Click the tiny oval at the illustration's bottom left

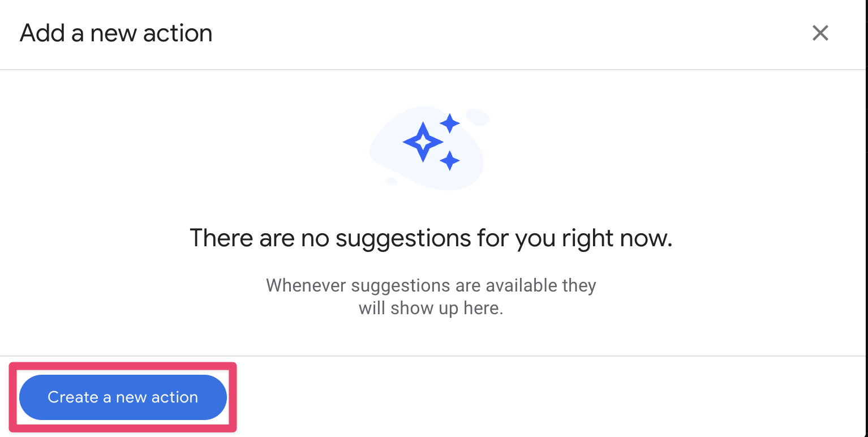tap(390, 181)
